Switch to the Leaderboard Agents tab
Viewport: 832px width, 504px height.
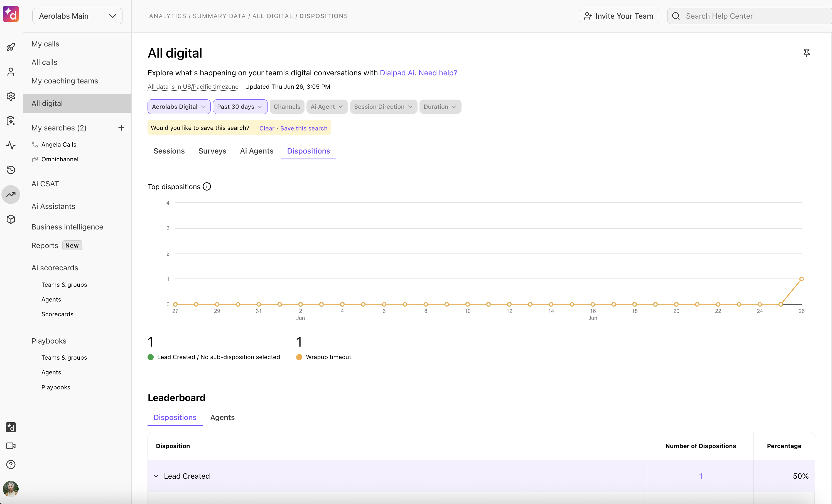pos(222,417)
